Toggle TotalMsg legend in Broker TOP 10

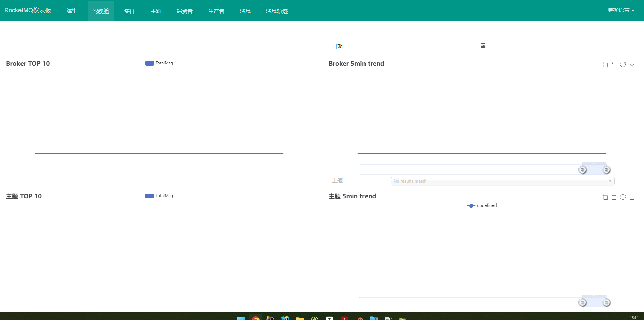[x=159, y=63]
